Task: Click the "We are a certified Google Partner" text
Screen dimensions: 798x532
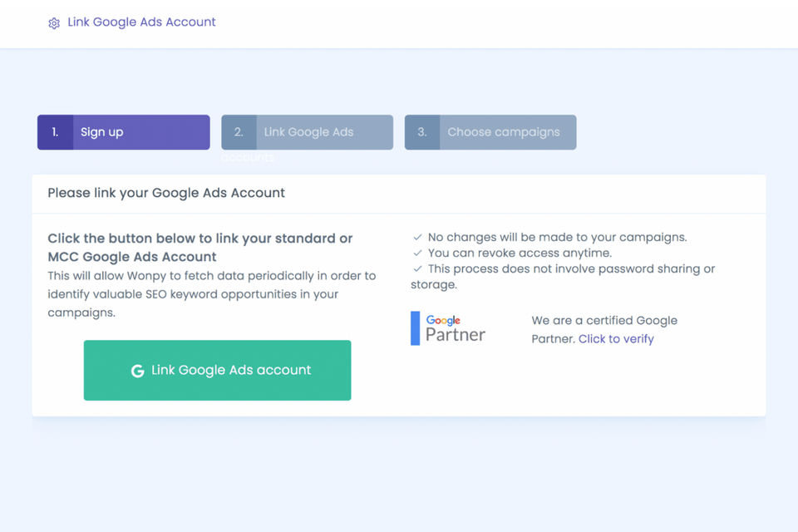Action: [x=604, y=321]
